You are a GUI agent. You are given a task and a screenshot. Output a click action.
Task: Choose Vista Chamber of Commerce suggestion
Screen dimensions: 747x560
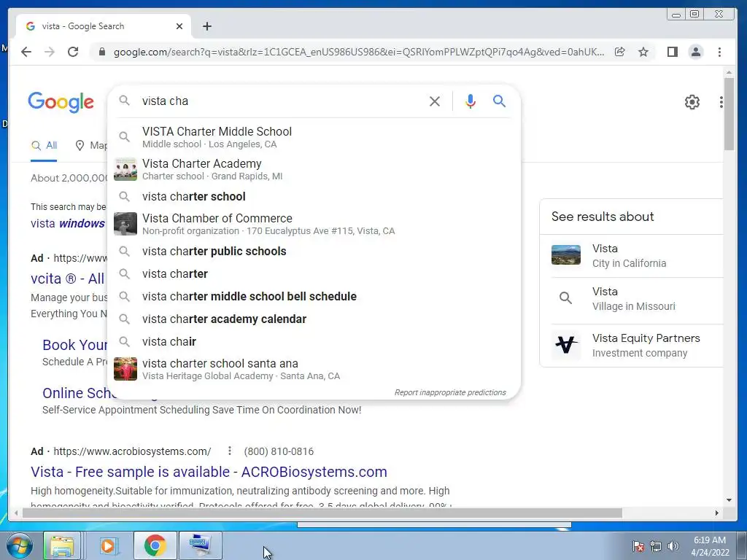(314, 224)
